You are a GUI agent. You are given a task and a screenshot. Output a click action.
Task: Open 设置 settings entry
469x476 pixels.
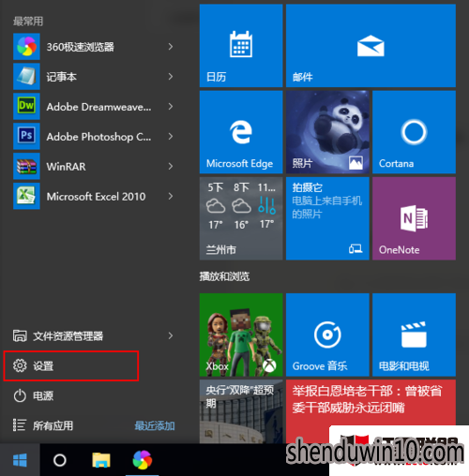tap(71, 365)
